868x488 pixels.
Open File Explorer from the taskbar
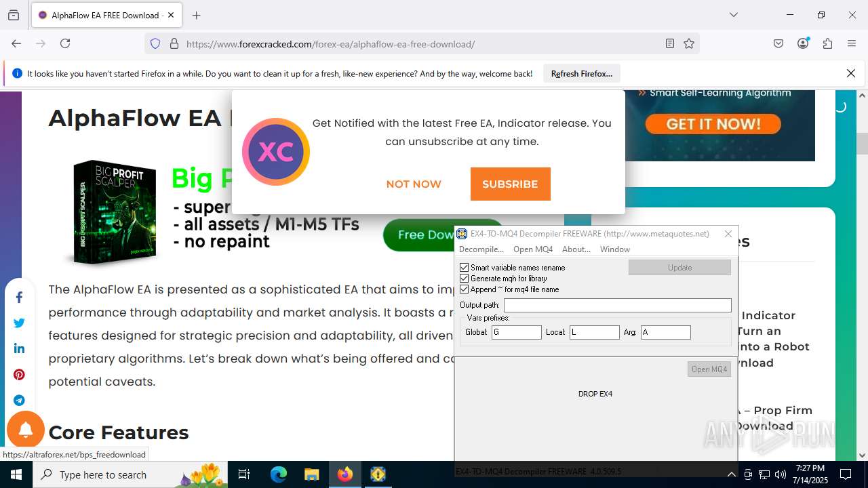point(311,474)
